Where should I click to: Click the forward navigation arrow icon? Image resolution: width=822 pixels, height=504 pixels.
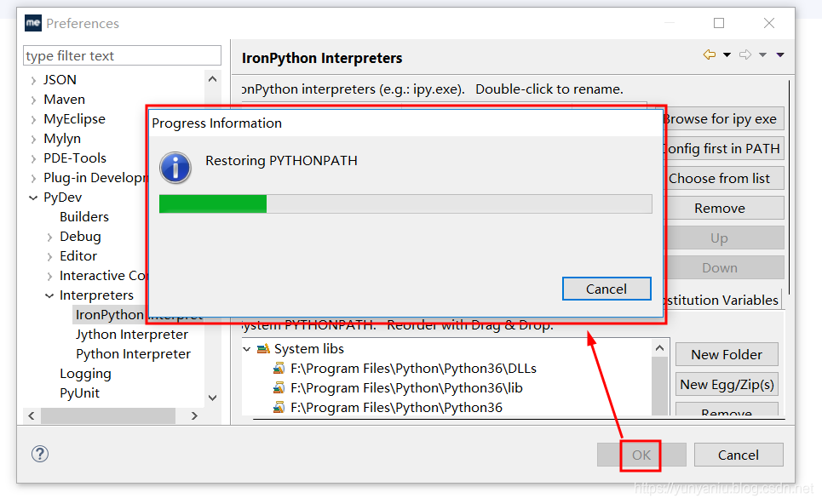tap(745, 55)
